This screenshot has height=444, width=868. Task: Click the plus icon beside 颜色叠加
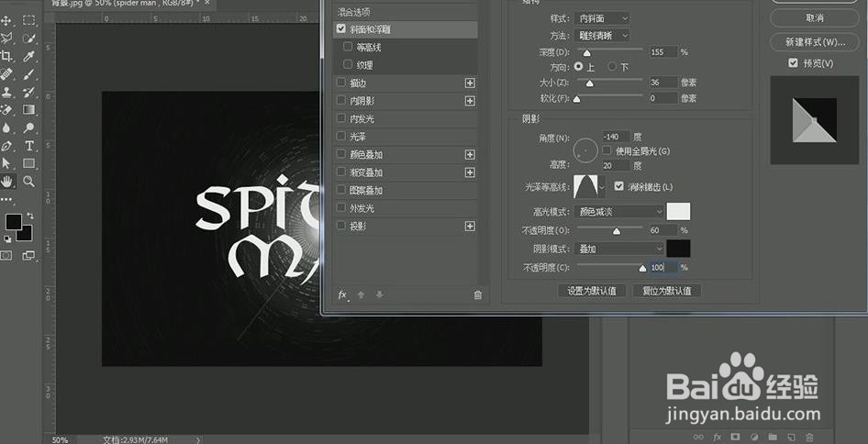point(470,154)
